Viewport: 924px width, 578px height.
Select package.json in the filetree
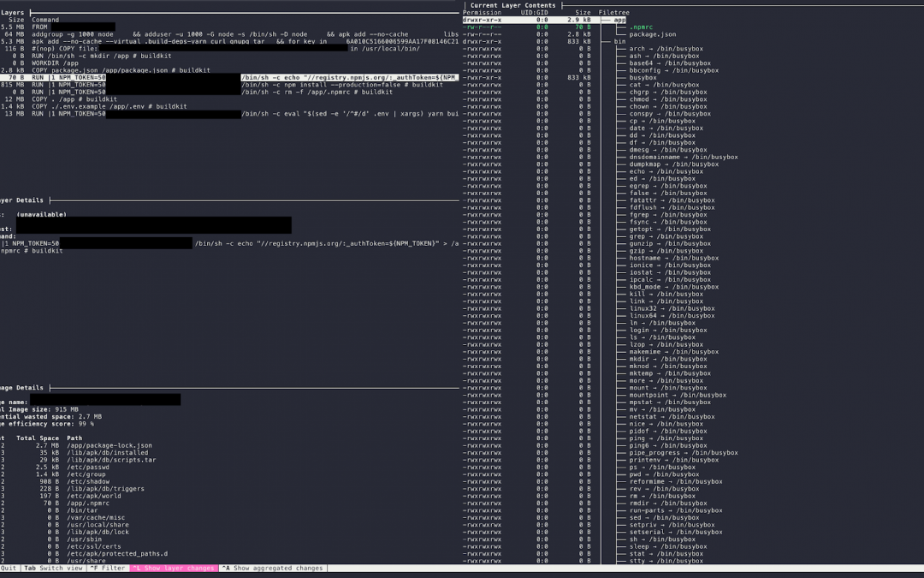(x=652, y=34)
